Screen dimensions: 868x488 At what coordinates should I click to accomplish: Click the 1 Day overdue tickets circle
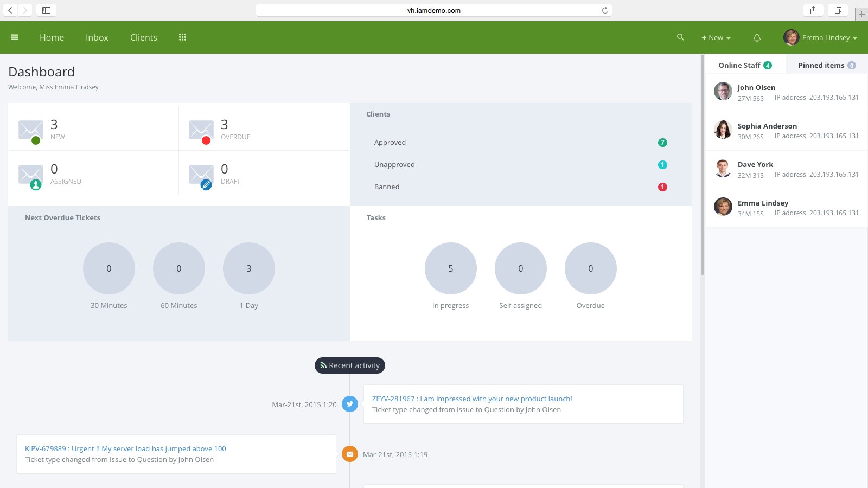click(x=249, y=268)
